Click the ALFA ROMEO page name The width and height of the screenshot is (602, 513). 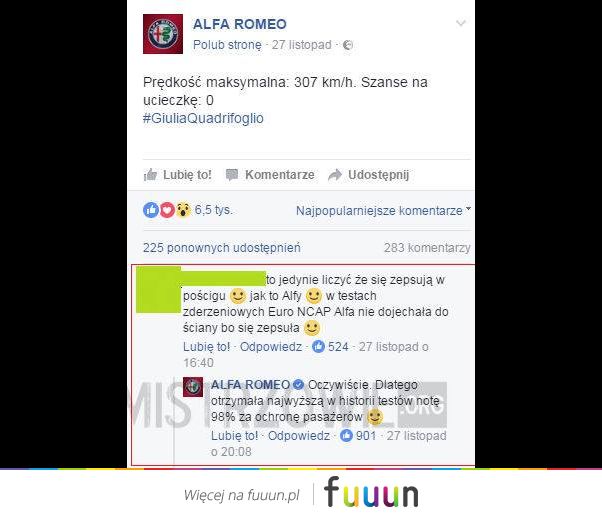coord(240,24)
